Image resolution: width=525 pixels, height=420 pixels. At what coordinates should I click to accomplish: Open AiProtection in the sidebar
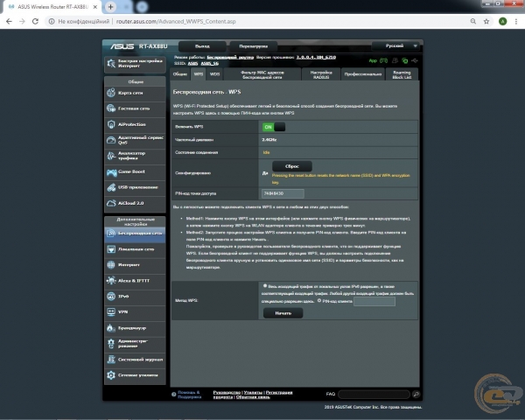[135, 124]
